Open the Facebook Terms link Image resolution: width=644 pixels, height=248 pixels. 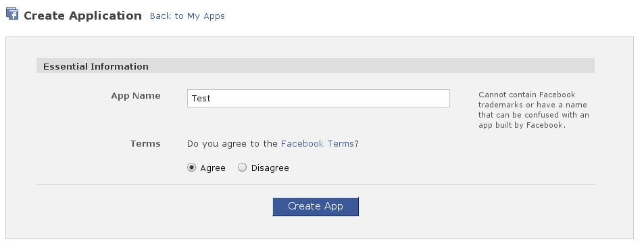click(x=318, y=144)
